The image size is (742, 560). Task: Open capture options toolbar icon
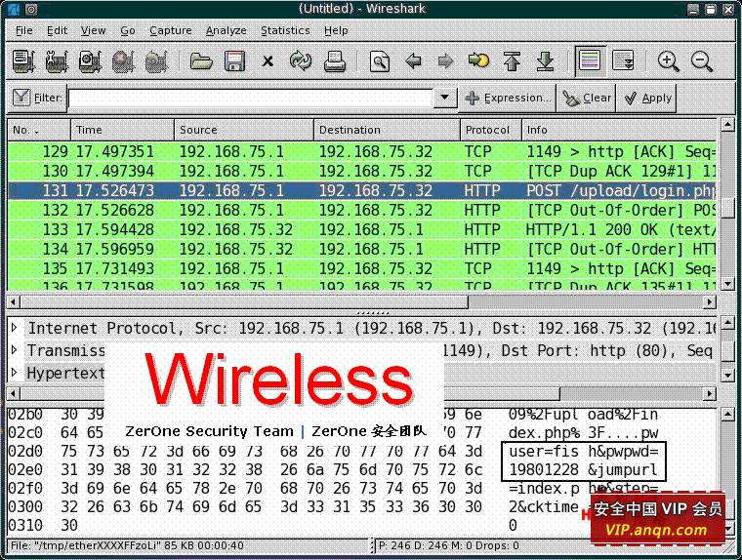point(57,61)
